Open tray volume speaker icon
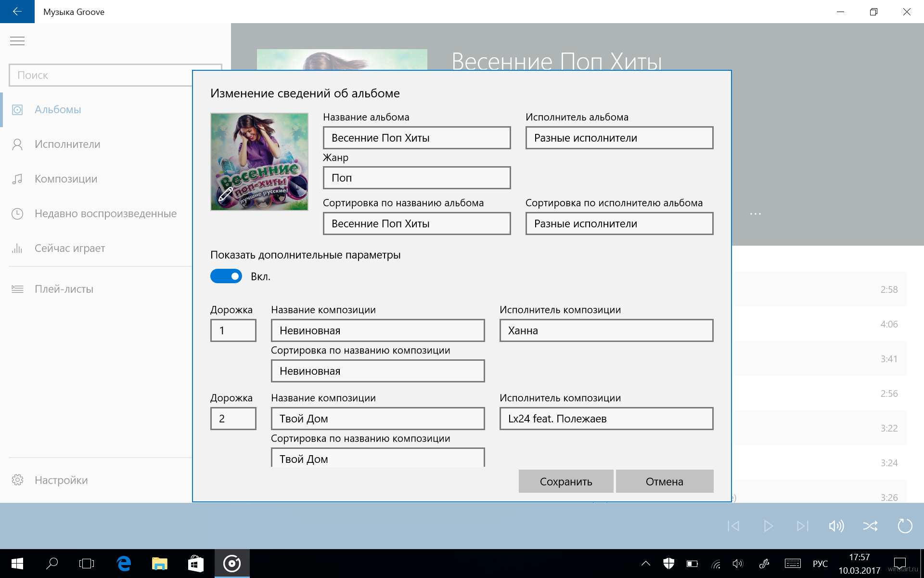924x578 pixels. coord(738,564)
